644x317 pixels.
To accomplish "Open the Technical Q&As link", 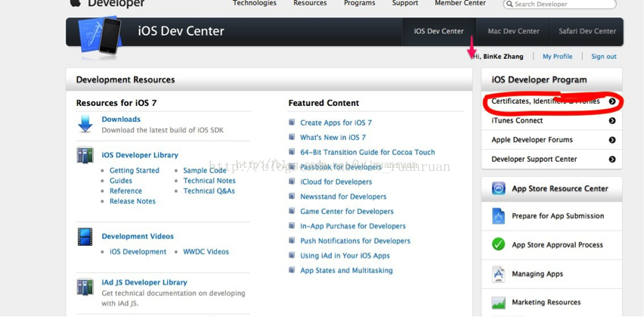I will coord(209,191).
